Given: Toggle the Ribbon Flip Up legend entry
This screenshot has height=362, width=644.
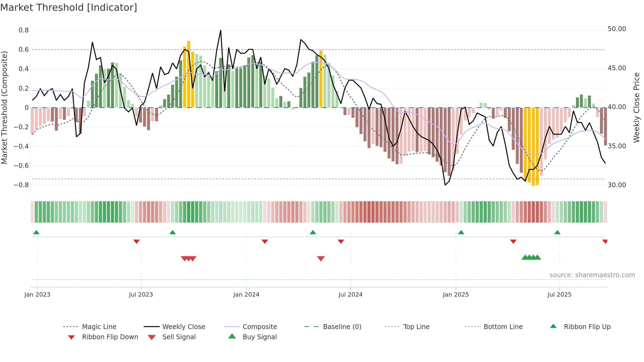Looking at the screenshot, I should (580, 327).
